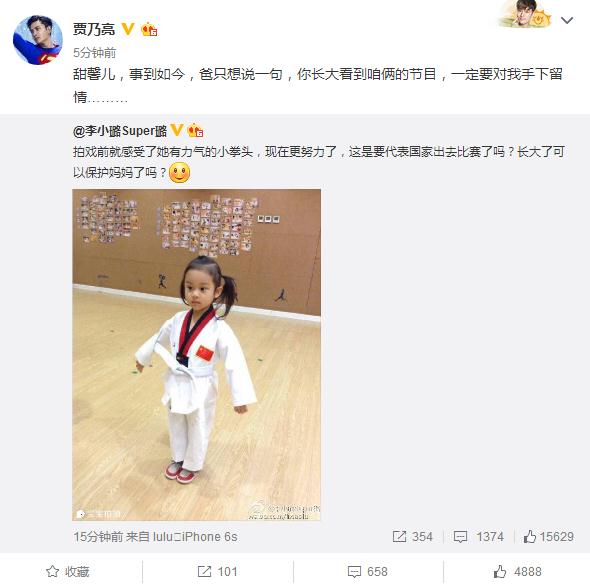Like this post showing 4888
This screenshot has width=590, height=588.
(517, 572)
